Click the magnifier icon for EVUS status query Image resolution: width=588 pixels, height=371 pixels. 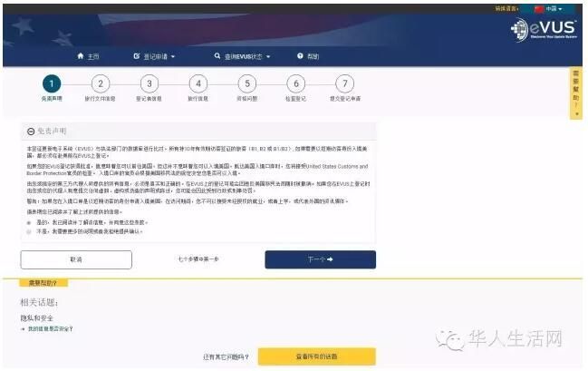click(x=217, y=56)
